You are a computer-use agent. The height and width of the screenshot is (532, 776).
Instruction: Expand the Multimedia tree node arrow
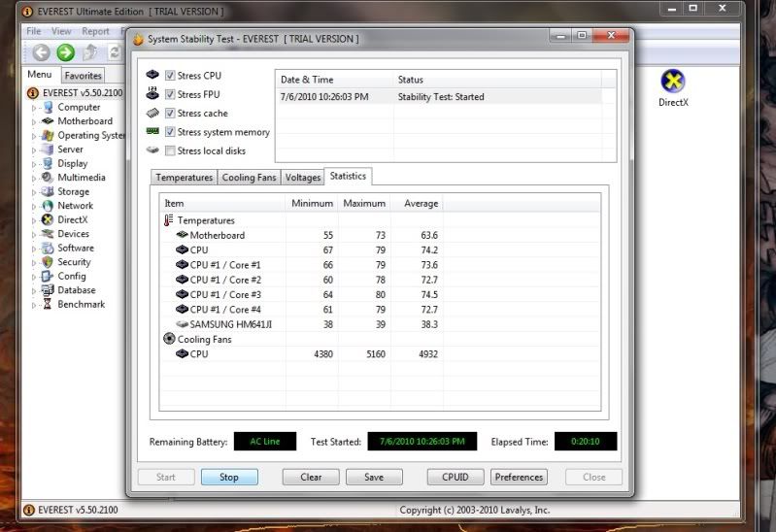(x=34, y=178)
